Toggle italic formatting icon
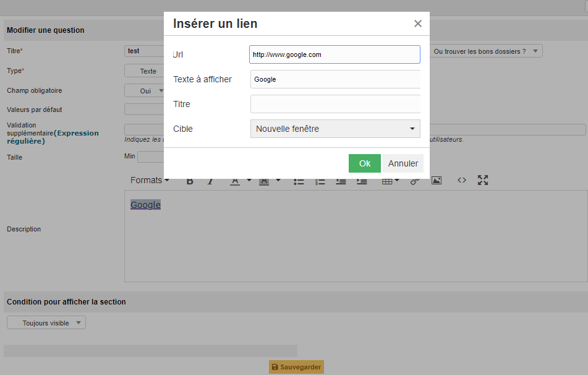Image resolution: width=588 pixels, height=375 pixels. [x=210, y=181]
